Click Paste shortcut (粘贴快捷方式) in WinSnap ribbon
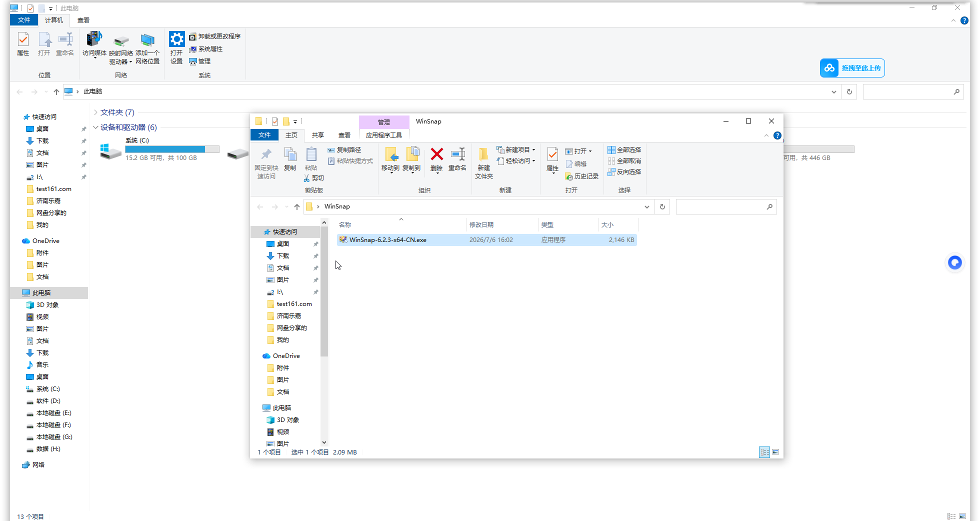980x521 pixels. (350, 161)
